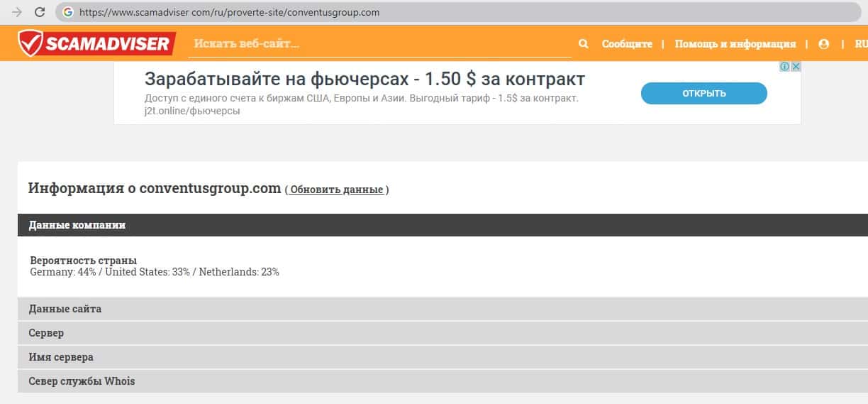Select the Germany: 44% country text
Image resolution: width=868 pixels, height=404 pixels.
click(64, 272)
